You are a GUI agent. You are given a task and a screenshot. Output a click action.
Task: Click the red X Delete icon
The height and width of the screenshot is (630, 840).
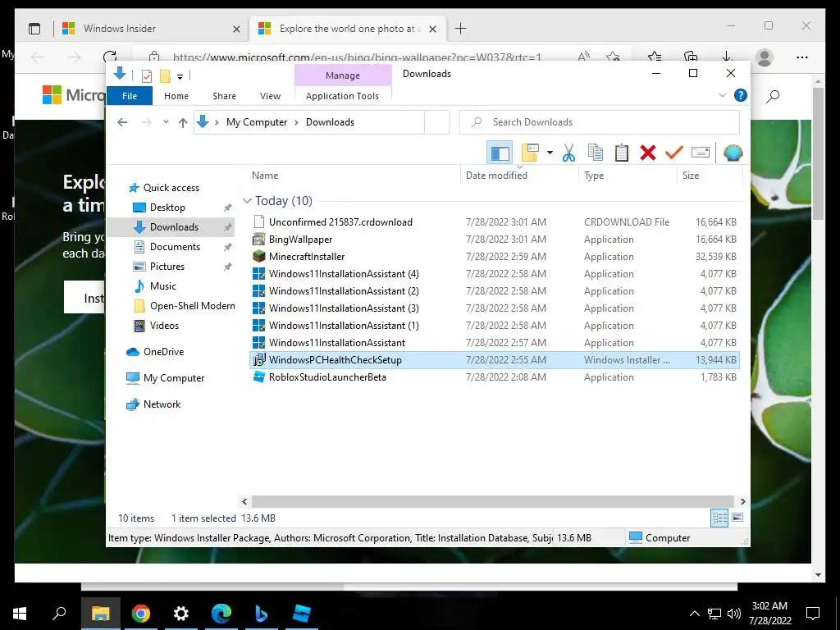point(648,153)
